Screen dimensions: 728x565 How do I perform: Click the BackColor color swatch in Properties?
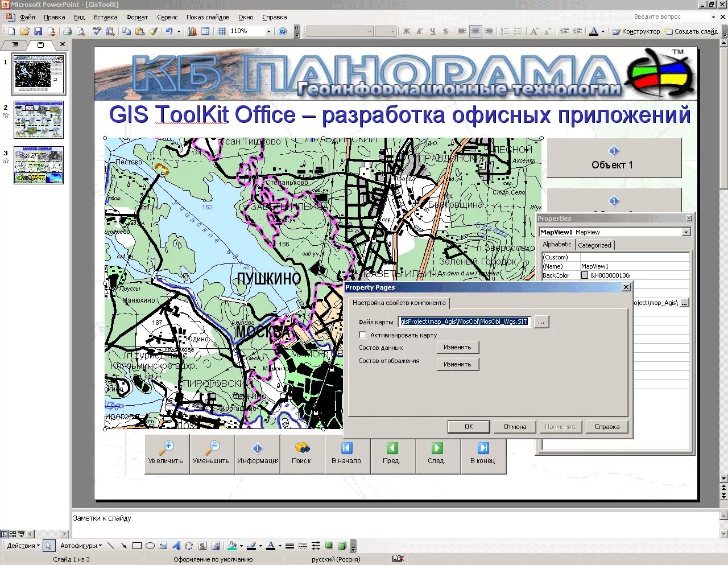(585, 275)
